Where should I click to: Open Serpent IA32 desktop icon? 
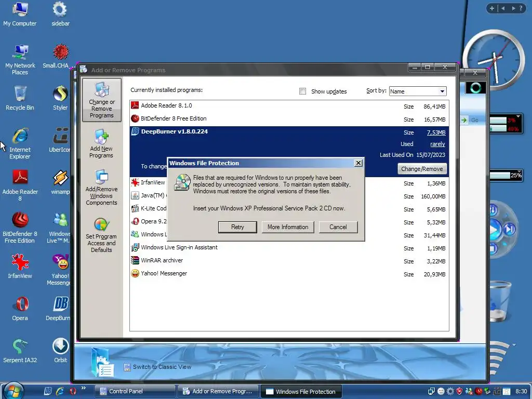pyautogui.click(x=20, y=351)
